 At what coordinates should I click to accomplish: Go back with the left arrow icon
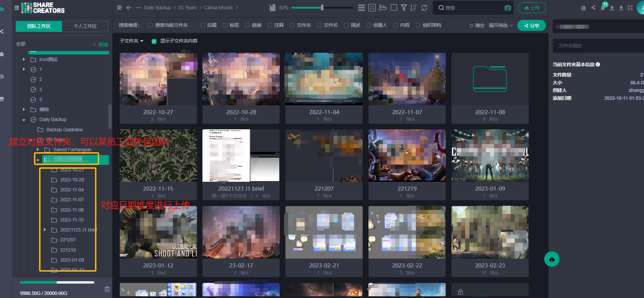click(129, 8)
